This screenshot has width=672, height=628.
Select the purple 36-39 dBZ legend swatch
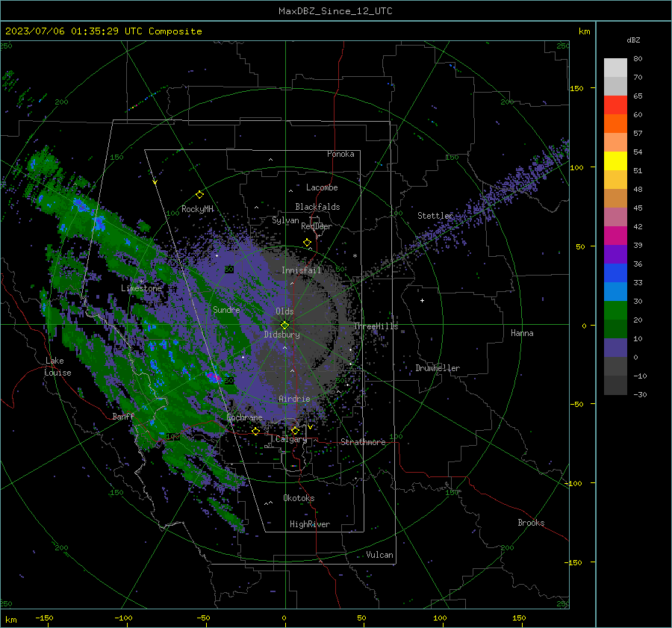615,255
